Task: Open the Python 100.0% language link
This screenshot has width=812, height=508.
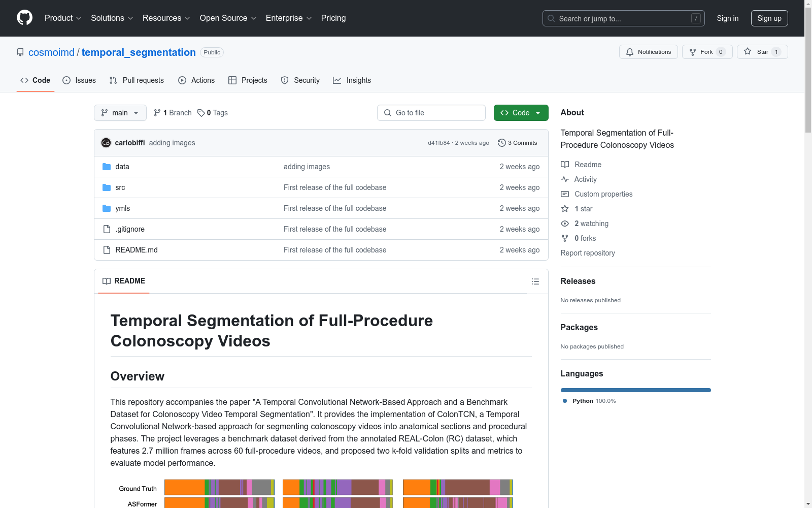Action: point(589,401)
